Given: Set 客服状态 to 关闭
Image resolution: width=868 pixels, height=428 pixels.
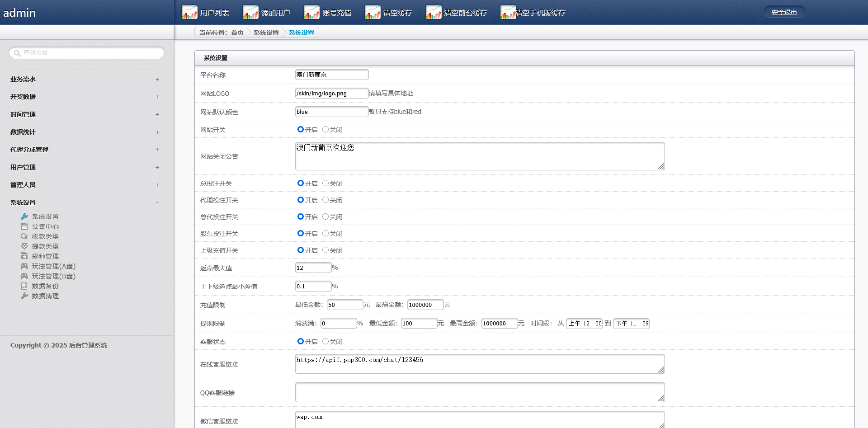Looking at the screenshot, I should 325,341.
